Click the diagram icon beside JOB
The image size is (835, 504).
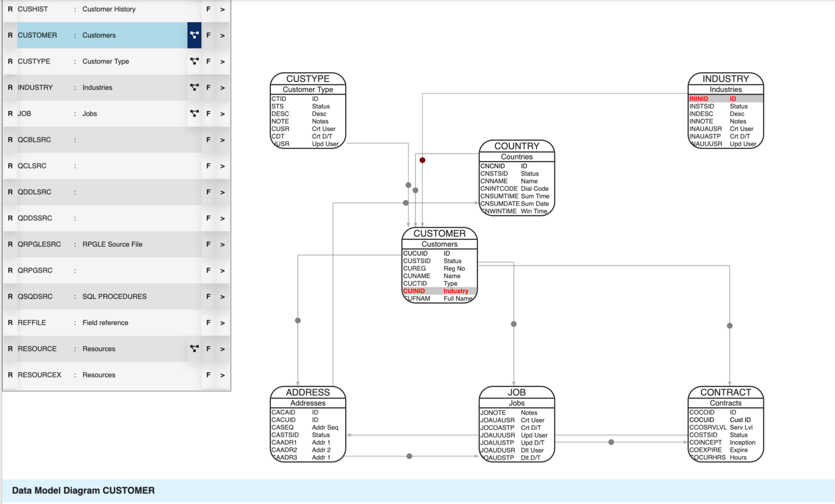click(194, 114)
